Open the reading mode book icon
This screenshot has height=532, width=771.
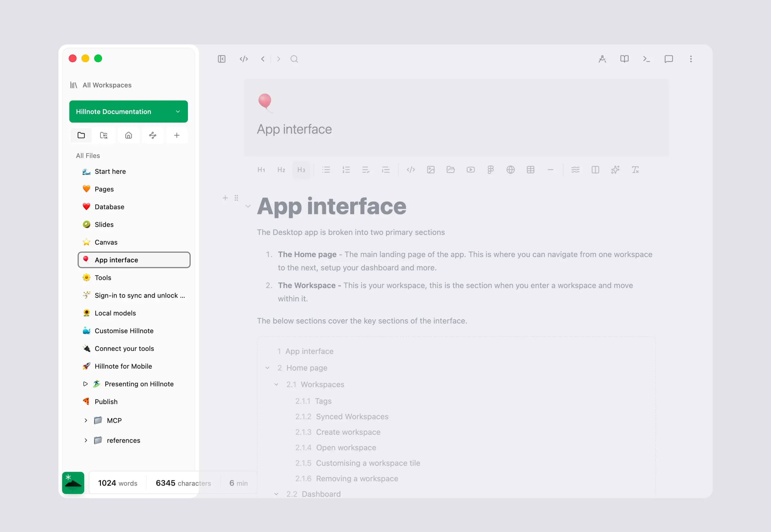click(x=624, y=59)
